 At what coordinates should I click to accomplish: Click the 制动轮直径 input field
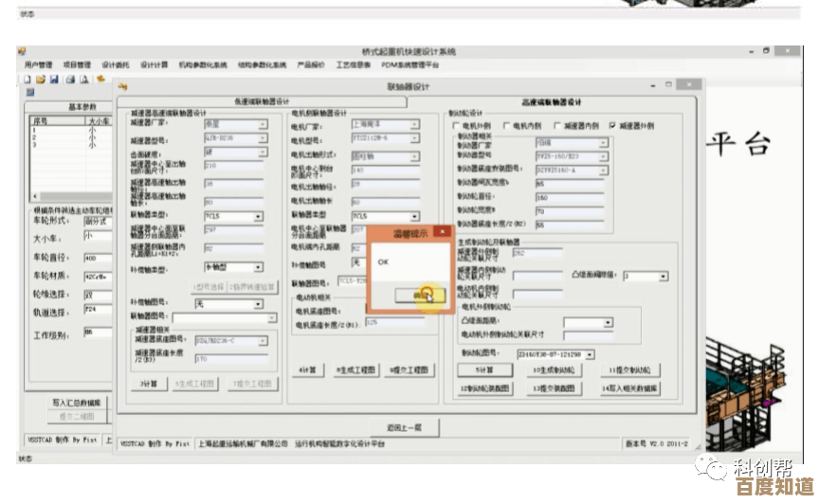click(571, 197)
